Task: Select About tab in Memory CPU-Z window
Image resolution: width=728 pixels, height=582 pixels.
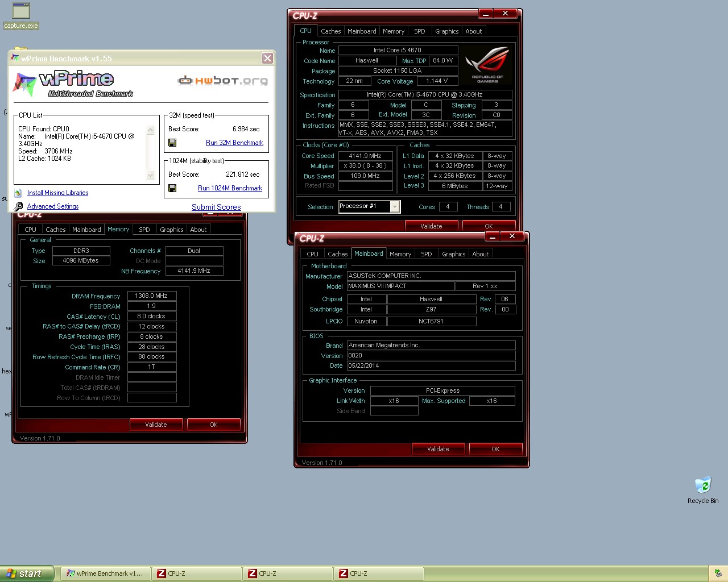Action: 198,230
